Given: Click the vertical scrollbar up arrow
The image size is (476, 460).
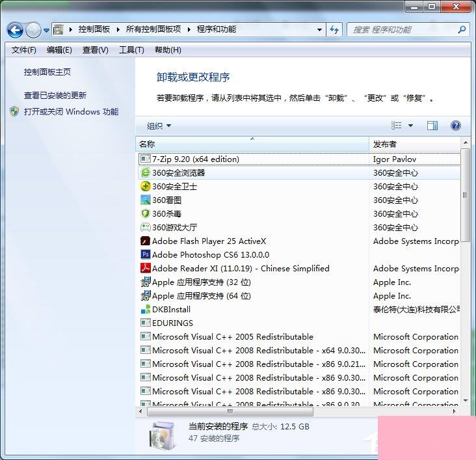Looking at the screenshot, I should pyautogui.click(x=465, y=142).
